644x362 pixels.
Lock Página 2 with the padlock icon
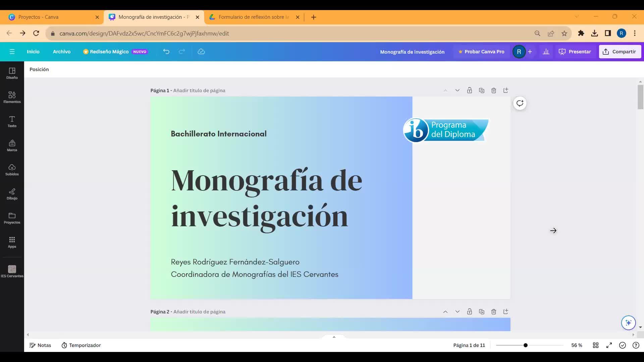click(470, 312)
